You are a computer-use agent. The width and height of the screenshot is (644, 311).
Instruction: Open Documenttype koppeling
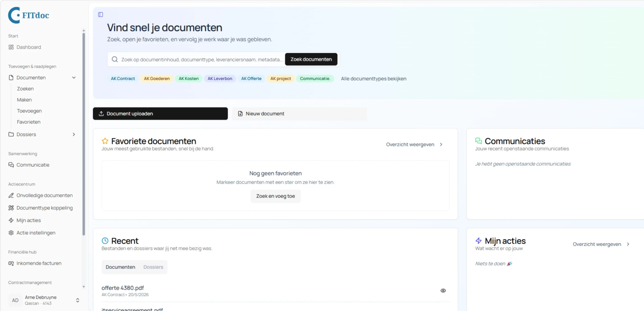click(x=41, y=208)
